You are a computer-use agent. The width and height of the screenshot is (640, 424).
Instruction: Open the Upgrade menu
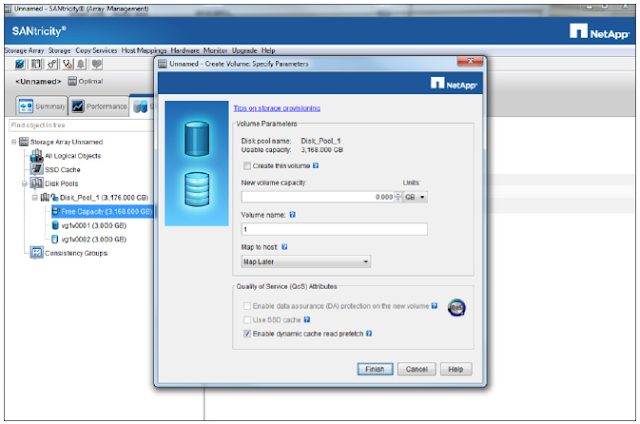(244, 51)
